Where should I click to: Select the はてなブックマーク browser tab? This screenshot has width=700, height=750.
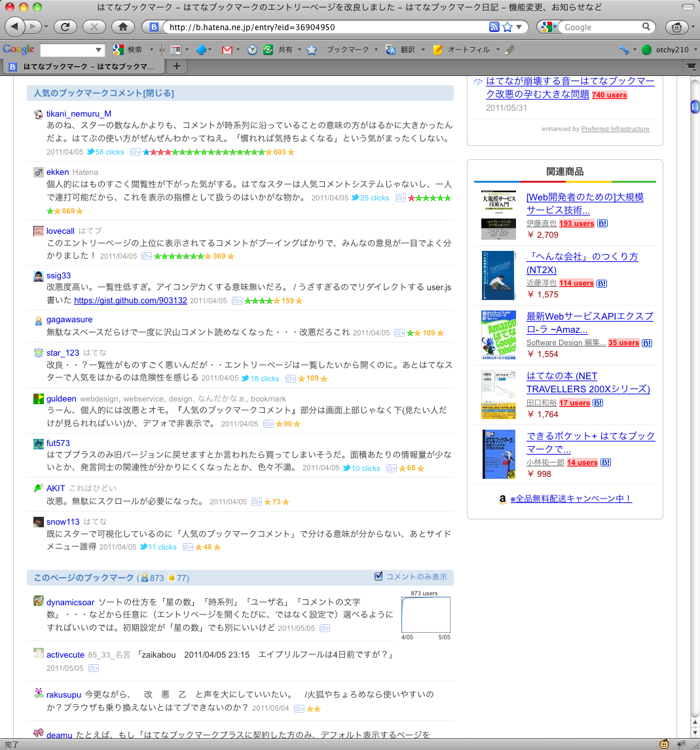[x=84, y=67]
